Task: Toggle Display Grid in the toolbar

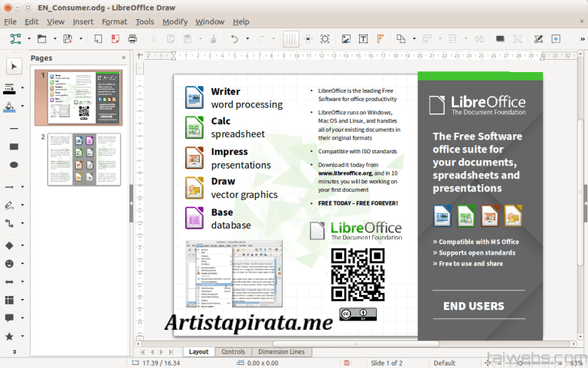Action: click(x=291, y=38)
